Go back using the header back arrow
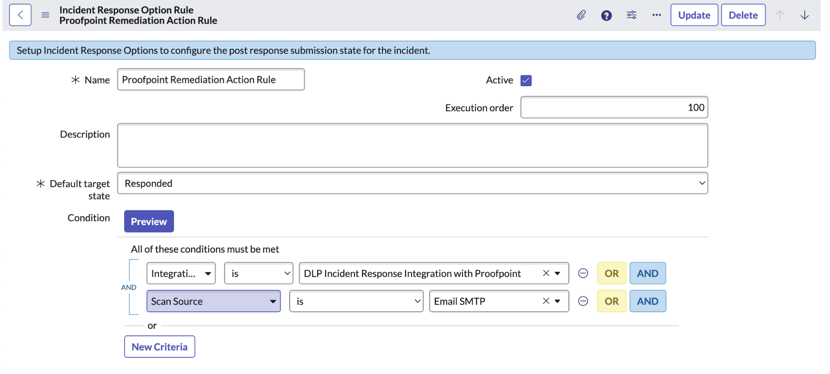 (x=20, y=15)
